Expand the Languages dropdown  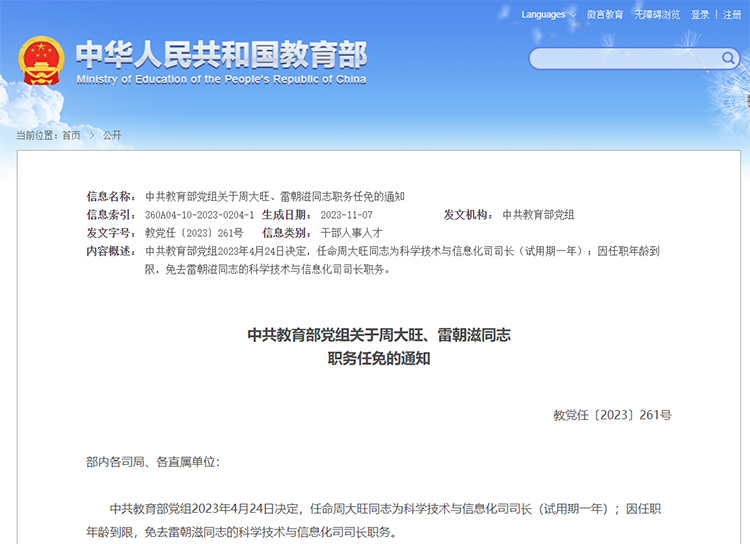pyautogui.click(x=548, y=15)
